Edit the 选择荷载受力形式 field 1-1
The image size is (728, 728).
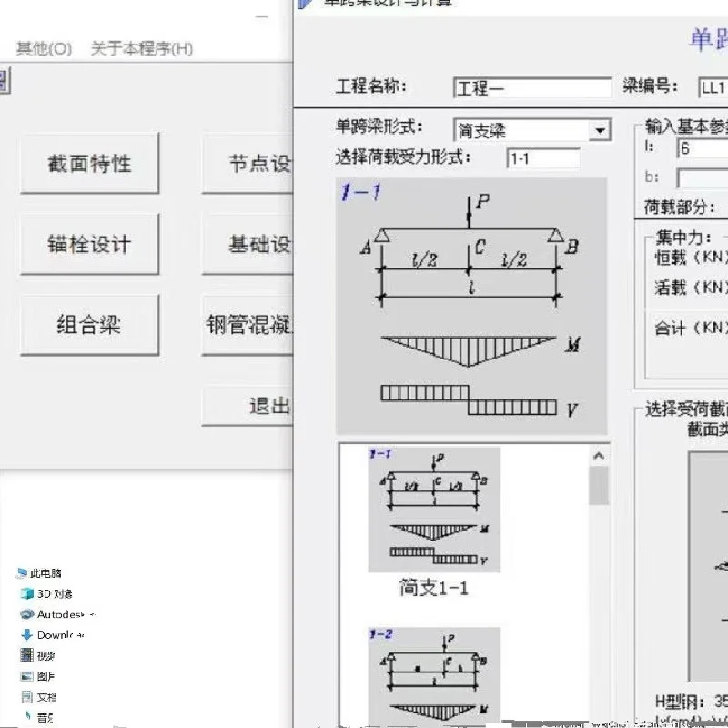[x=543, y=159]
